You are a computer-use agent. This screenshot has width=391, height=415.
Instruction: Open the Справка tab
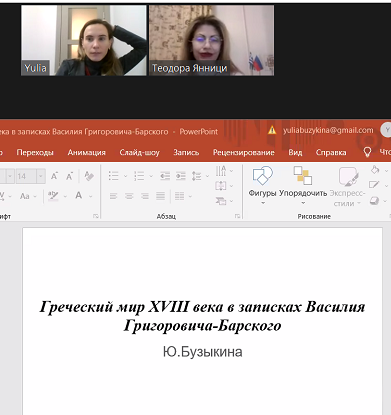coord(331,152)
